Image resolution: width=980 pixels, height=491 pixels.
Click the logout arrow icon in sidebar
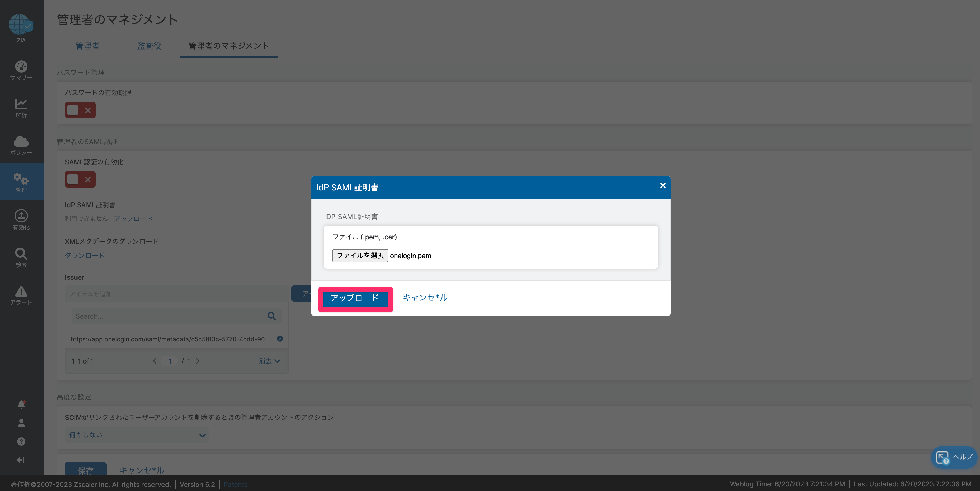click(x=21, y=460)
